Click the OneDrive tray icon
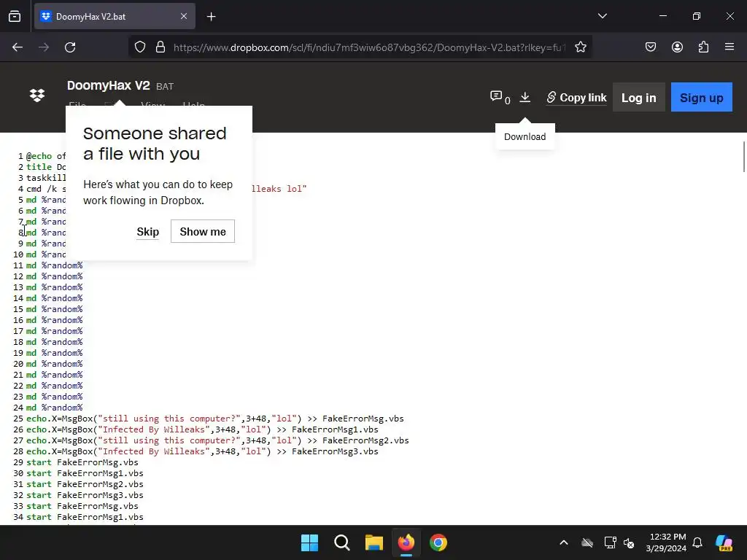 click(587, 542)
